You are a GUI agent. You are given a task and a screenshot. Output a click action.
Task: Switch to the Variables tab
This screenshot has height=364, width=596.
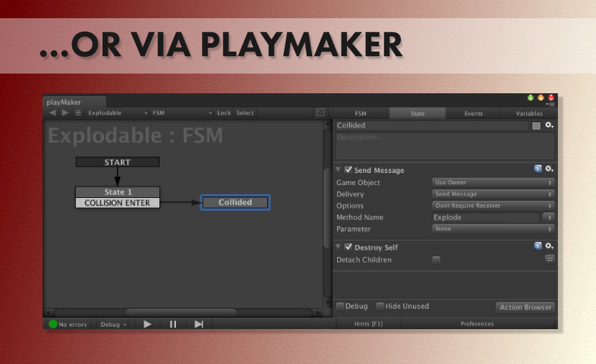click(x=529, y=113)
